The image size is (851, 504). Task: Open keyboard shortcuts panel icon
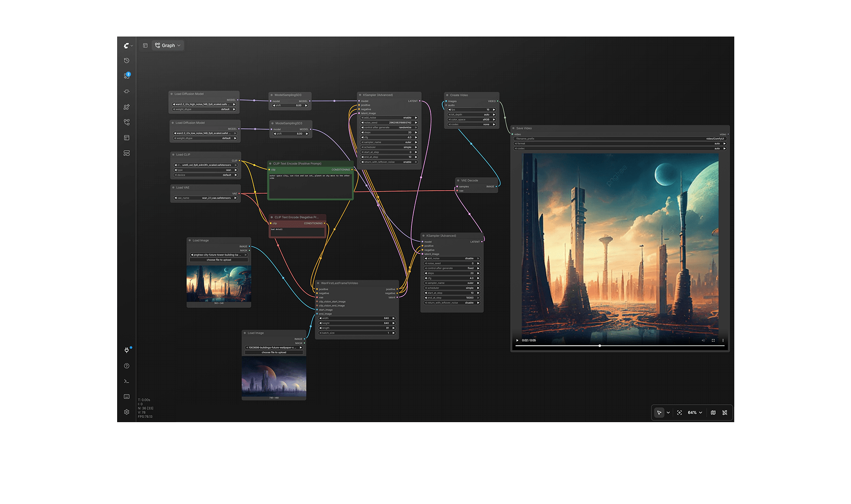(126, 397)
